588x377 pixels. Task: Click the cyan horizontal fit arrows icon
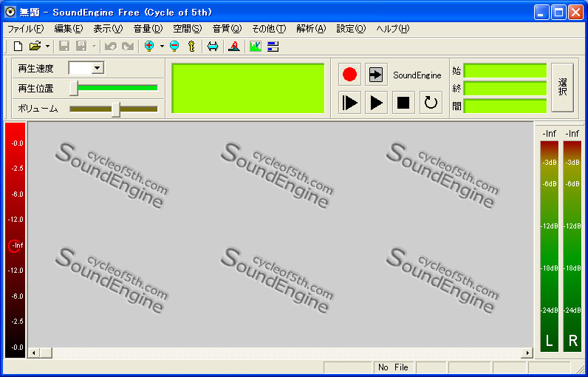click(213, 47)
